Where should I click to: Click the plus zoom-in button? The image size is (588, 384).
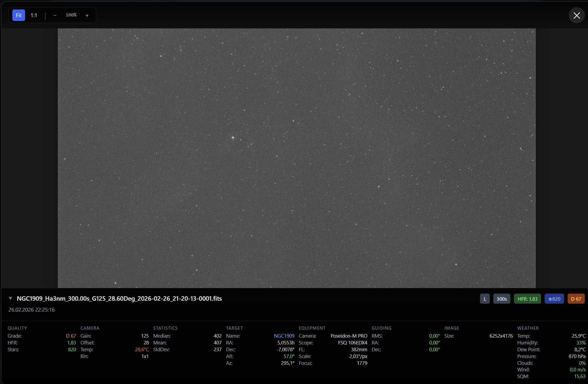[x=87, y=15]
